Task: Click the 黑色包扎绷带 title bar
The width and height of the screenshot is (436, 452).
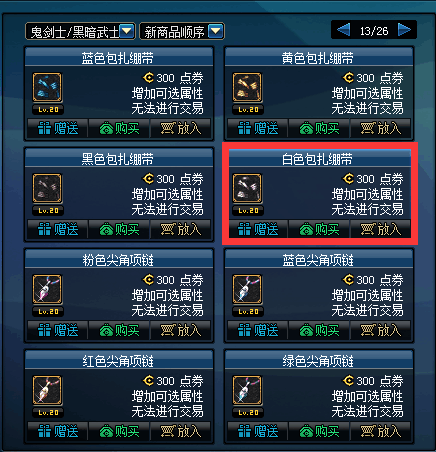Action: (x=119, y=158)
